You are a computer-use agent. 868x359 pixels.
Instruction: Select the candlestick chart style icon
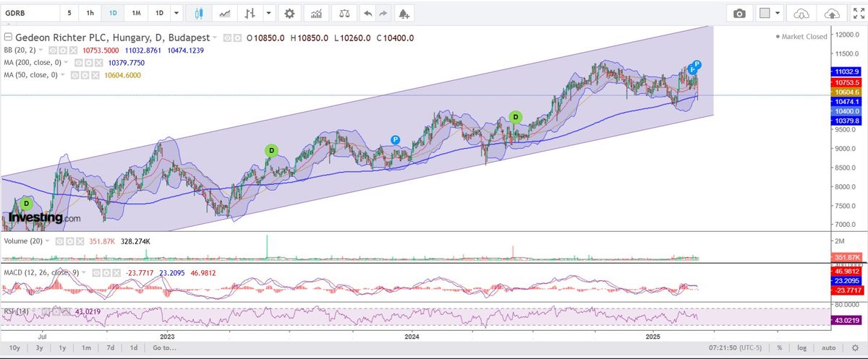[198, 14]
